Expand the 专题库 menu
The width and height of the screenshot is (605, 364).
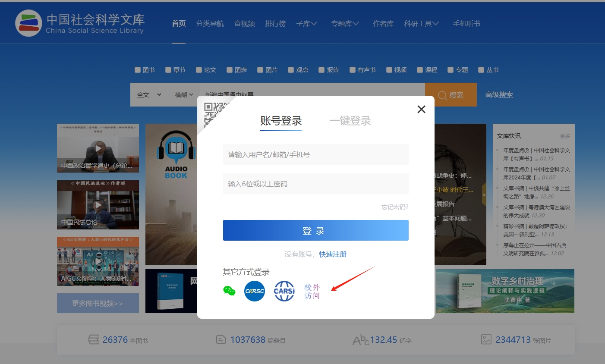point(345,23)
